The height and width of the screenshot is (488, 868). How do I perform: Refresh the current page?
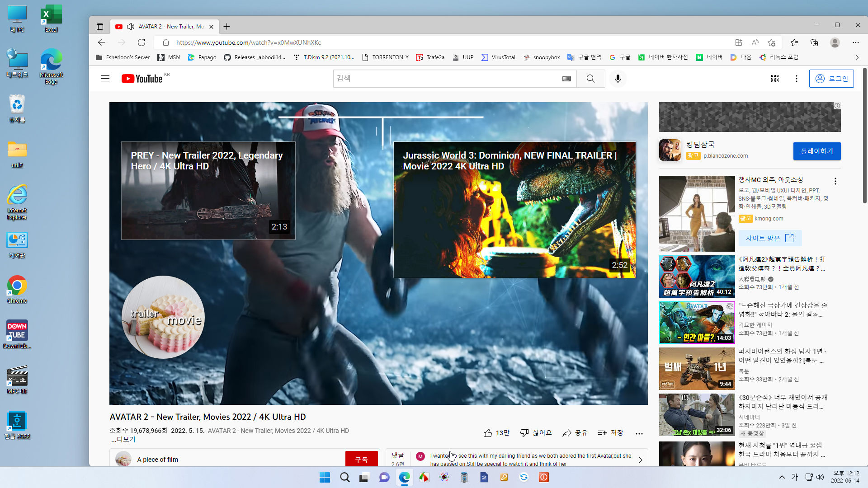(x=142, y=42)
